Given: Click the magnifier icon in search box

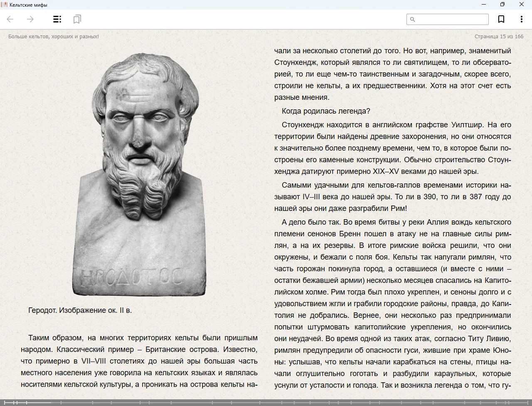Looking at the screenshot, I should (x=413, y=19).
